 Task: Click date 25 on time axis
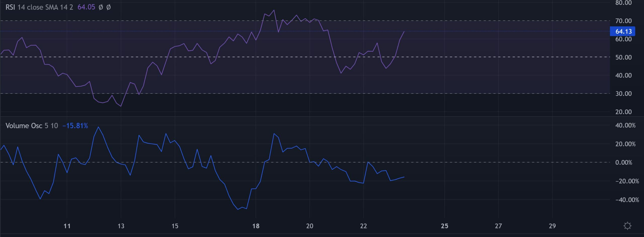(x=445, y=226)
